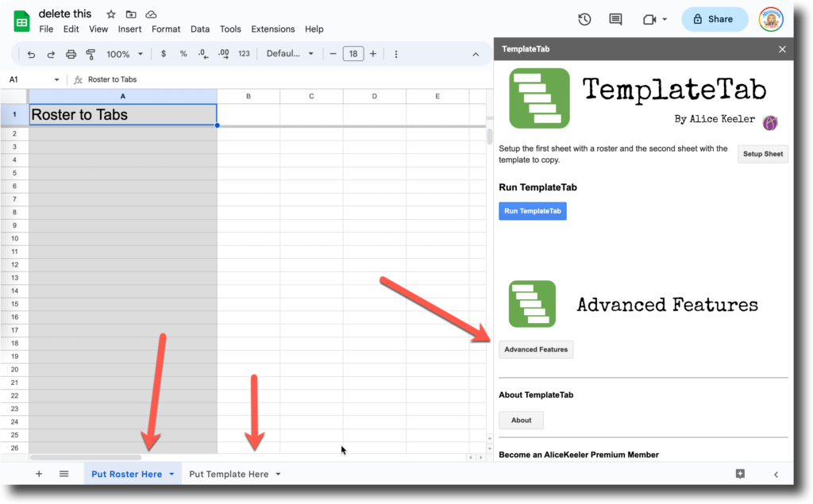Image resolution: width=813 pixels, height=504 pixels.
Task: Open the View menu
Action: click(x=98, y=29)
